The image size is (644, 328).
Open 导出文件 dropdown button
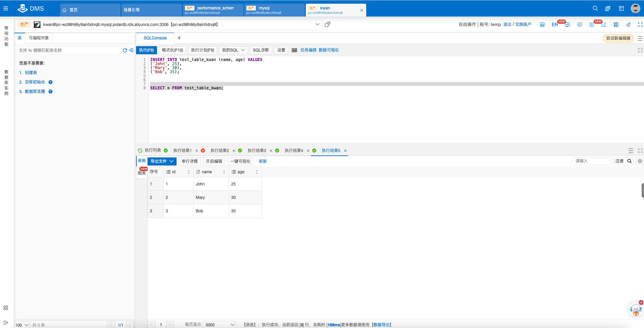[x=162, y=161]
